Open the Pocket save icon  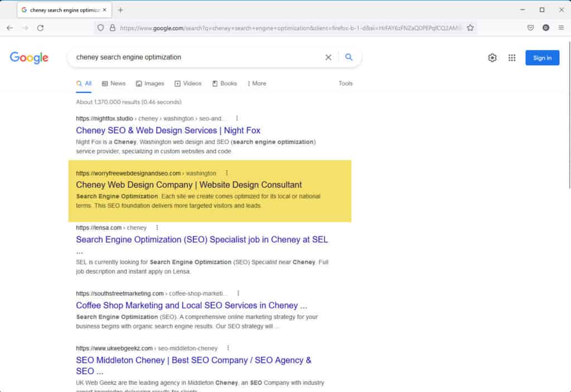[531, 28]
